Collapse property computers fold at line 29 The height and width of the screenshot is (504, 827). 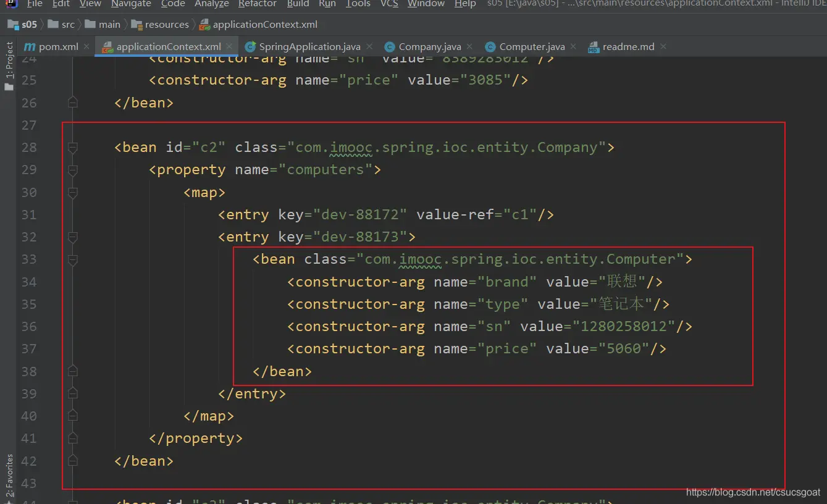pos(73,170)
